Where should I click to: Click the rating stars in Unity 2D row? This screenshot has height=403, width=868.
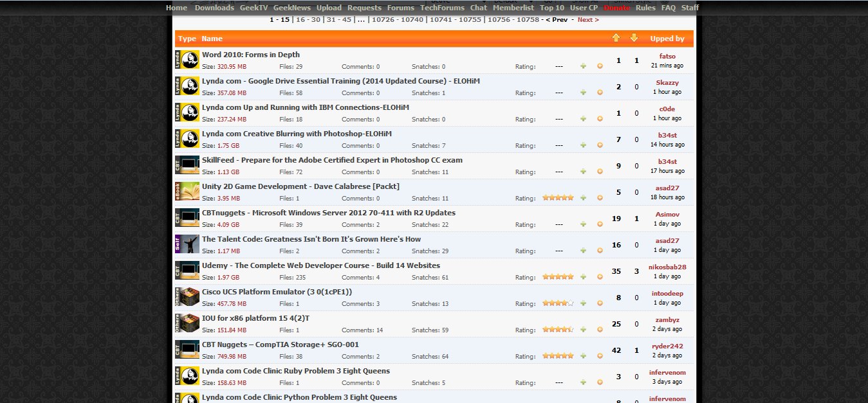coord(558,198)
